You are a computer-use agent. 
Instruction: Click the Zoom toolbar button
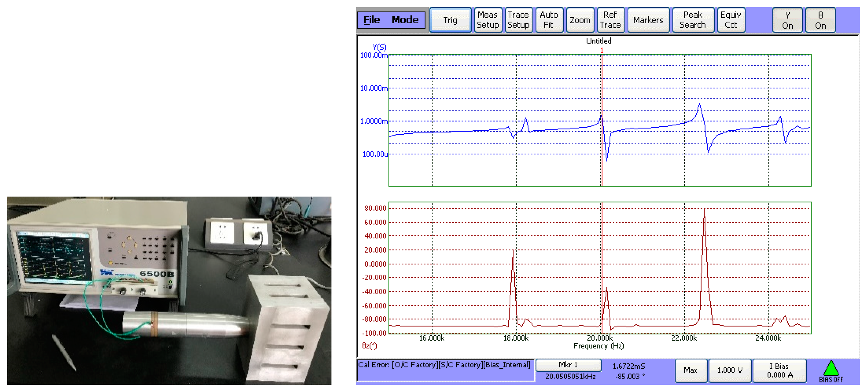click(x=580, y=20)
